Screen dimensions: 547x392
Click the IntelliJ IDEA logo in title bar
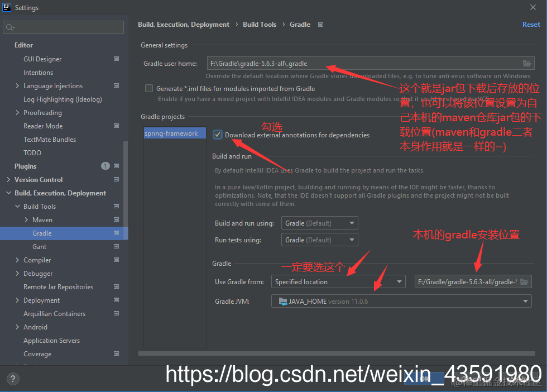coord(6,7)
